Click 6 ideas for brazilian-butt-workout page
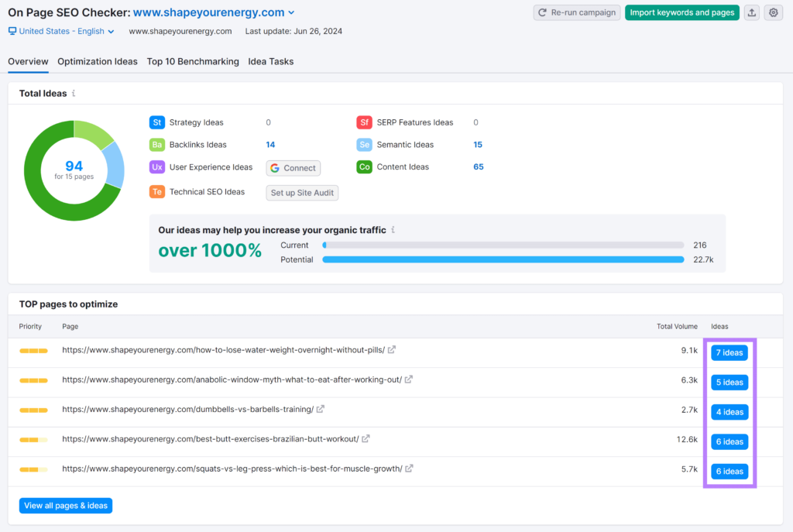This screenshot has width=793, height=532. pyautogui.click(x=729, y=441)
